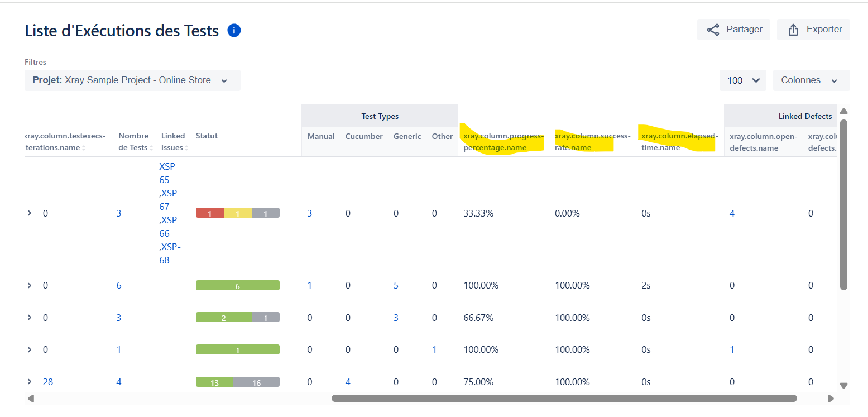
Task: Click the blue info icon beside title
Action: [234, 31]
